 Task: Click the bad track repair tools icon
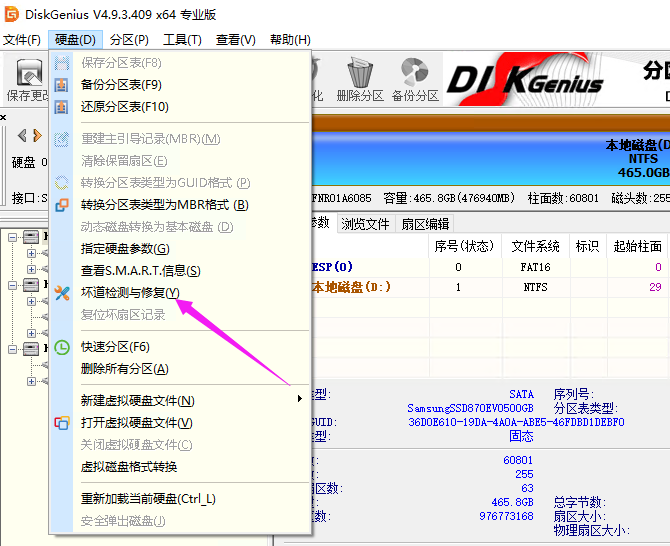point(62,293)
